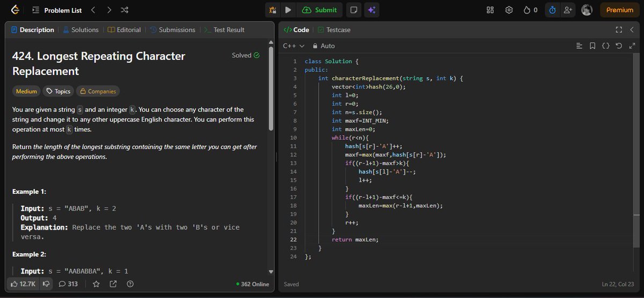Open settings gear in top bar
The height and width of the screenshot is (298, 644).
pyautogui.click(x=509, y=10)
